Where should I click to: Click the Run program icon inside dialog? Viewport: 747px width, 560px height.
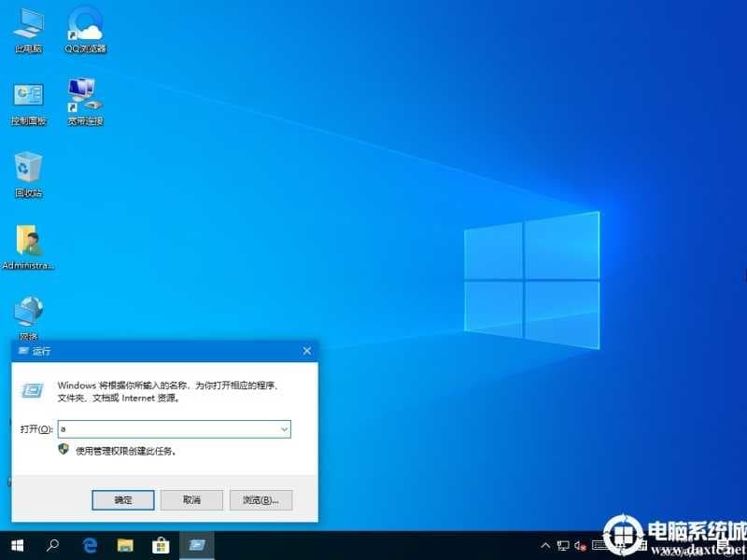pyautogui.click(x=33, y=390)
